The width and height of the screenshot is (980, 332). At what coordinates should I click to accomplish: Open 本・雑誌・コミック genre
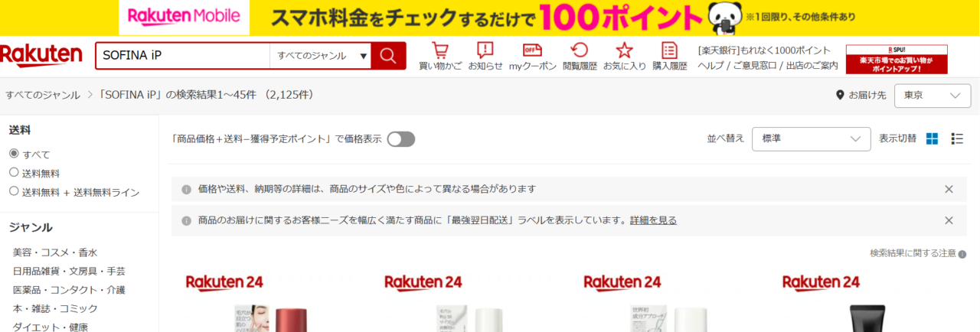[x=55, y=309]
